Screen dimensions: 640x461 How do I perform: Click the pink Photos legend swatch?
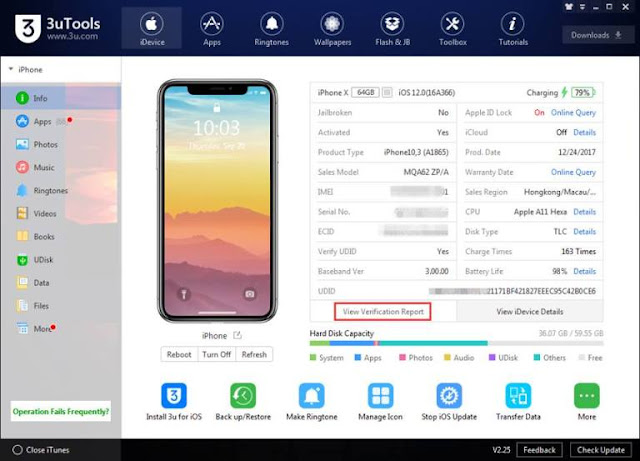click(x=402, y=358)
